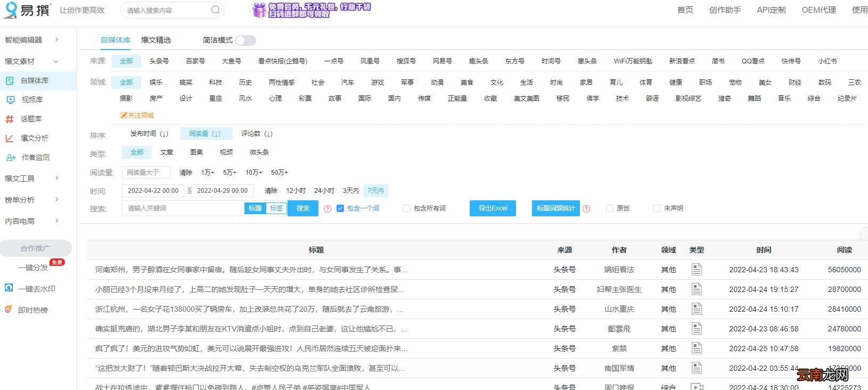This screenshot has height=390, width=868.
Task: Uncheck the 包含一个词 checkbox
Action: pos(340,208)
